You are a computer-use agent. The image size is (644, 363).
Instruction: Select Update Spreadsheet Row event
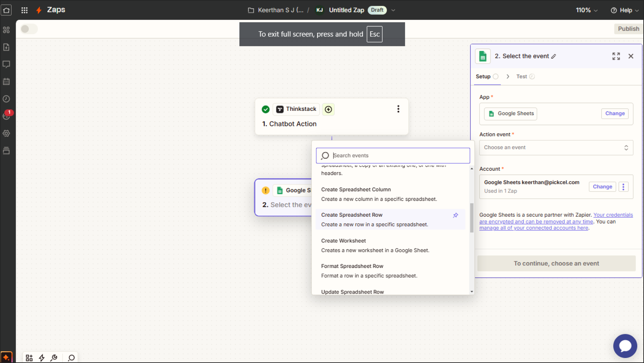point(390,292)
